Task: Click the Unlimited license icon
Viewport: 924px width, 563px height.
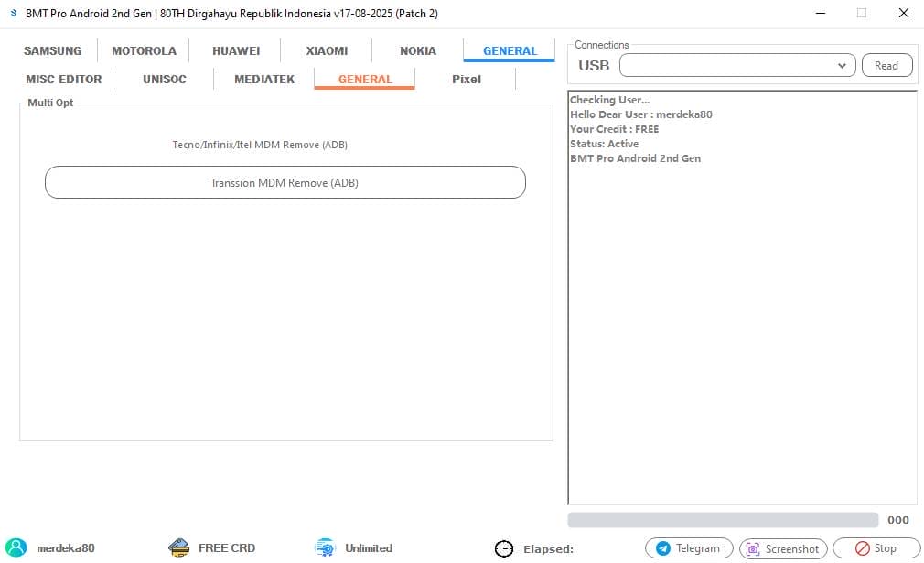Action: [325, 547]
